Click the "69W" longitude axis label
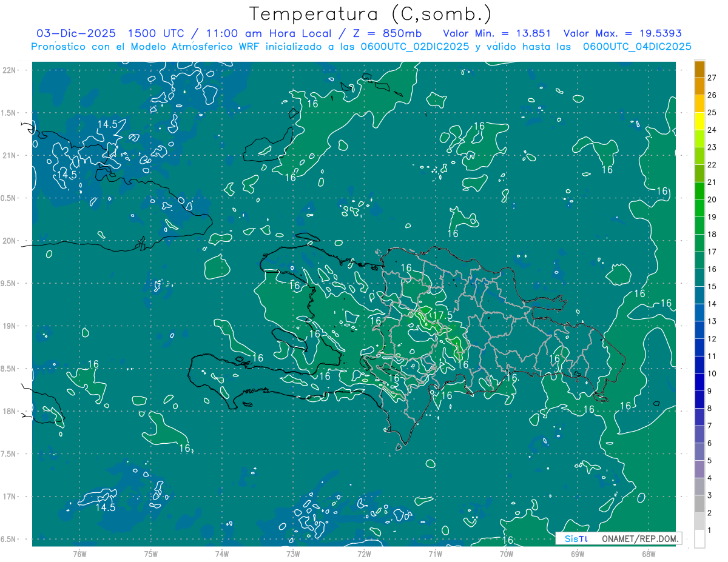The height and width of the screenshot is (562, 728). pyautogui.click(x=578, y=554)
